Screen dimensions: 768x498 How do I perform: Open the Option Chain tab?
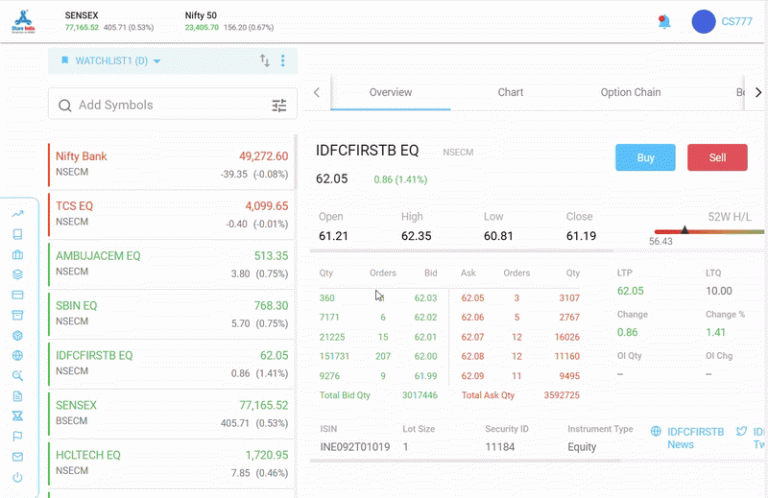click(630, 92)
